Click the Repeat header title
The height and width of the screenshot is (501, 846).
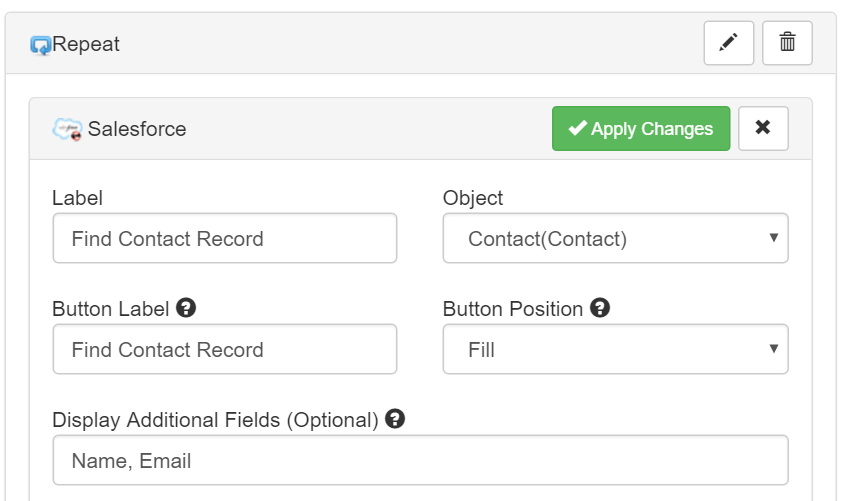pos(86,44)
